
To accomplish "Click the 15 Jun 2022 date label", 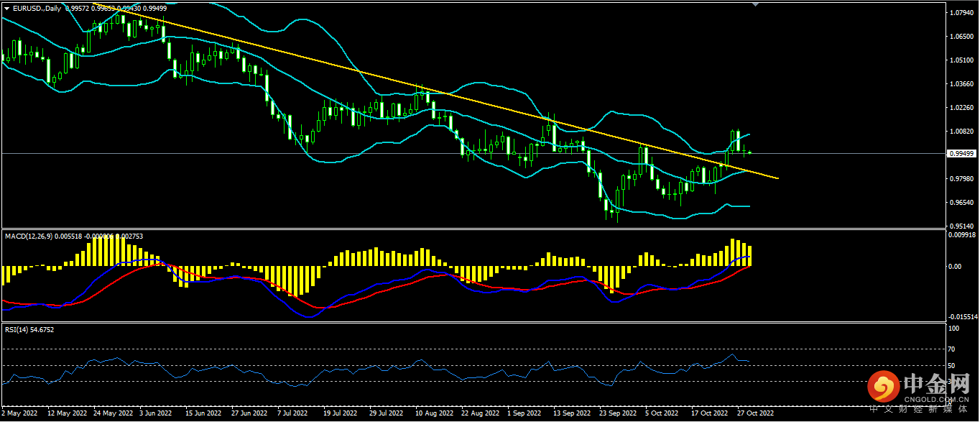I will click(x=203, y=414).
